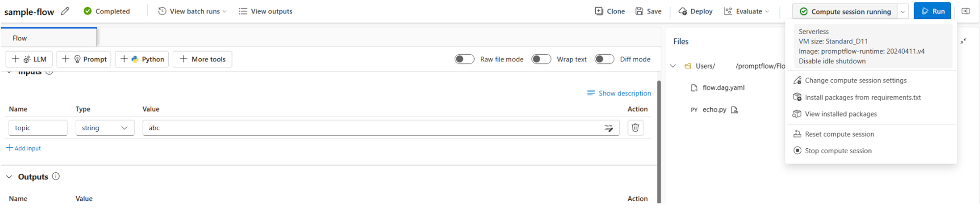Enable Raw file mode toggle
Image resolution: width=980 pixels, height=210 pixels.
coord(464,59)
